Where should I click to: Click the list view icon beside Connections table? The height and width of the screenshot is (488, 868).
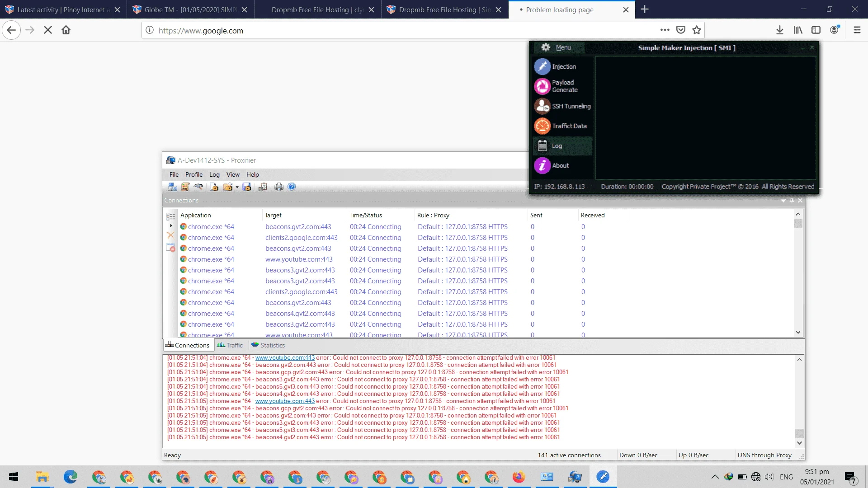[x=171, y=216]
